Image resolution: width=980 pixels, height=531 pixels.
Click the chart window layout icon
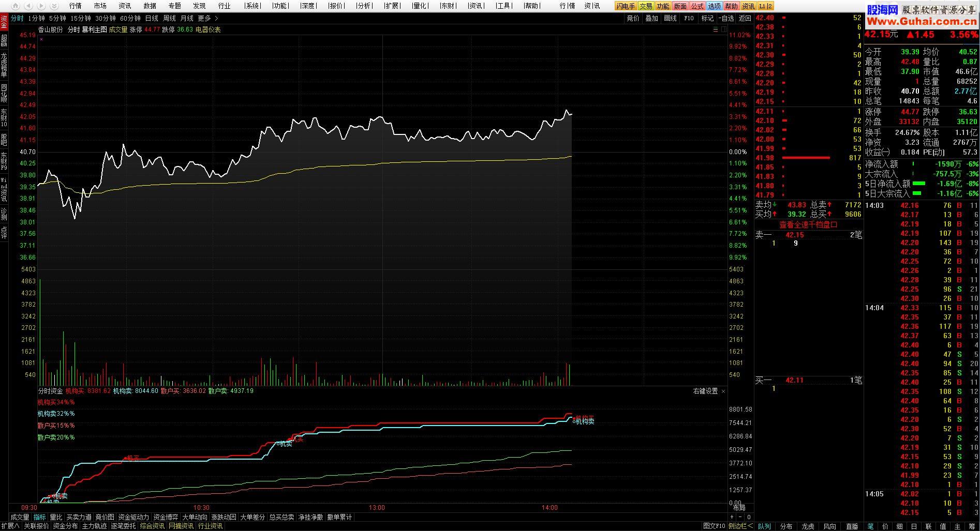click(723, 29)
